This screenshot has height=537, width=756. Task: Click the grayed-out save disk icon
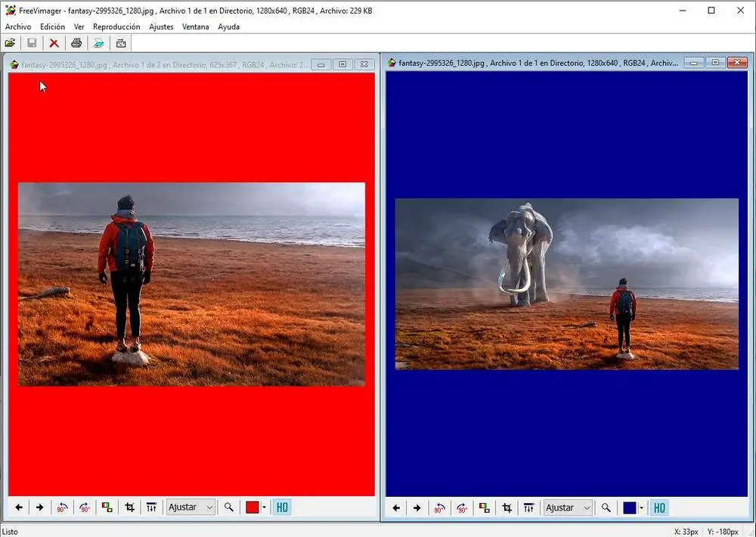(x=32, y=43)
